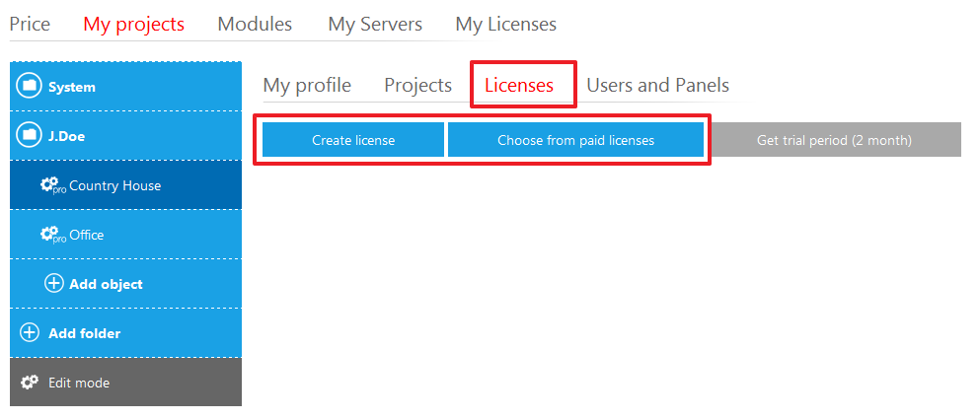Switch to My projects tab
This screenshot has width=980, height=420.
point(134,24)
